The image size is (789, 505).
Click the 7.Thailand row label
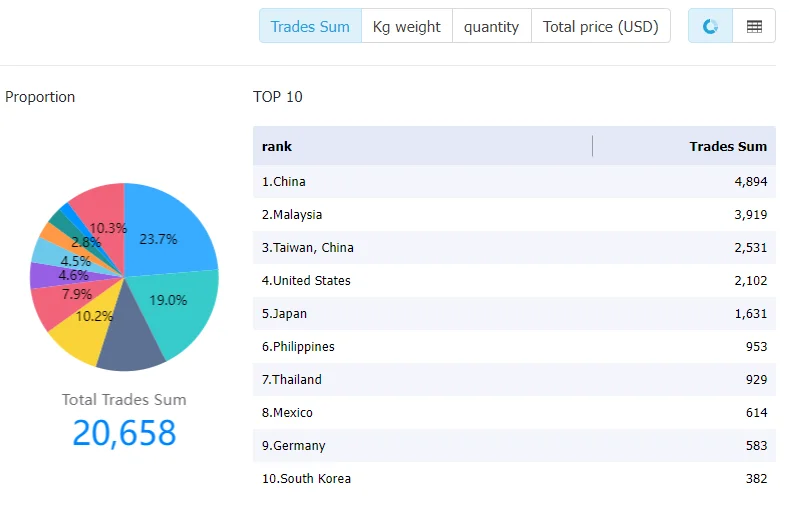click(x=292, y=380)
